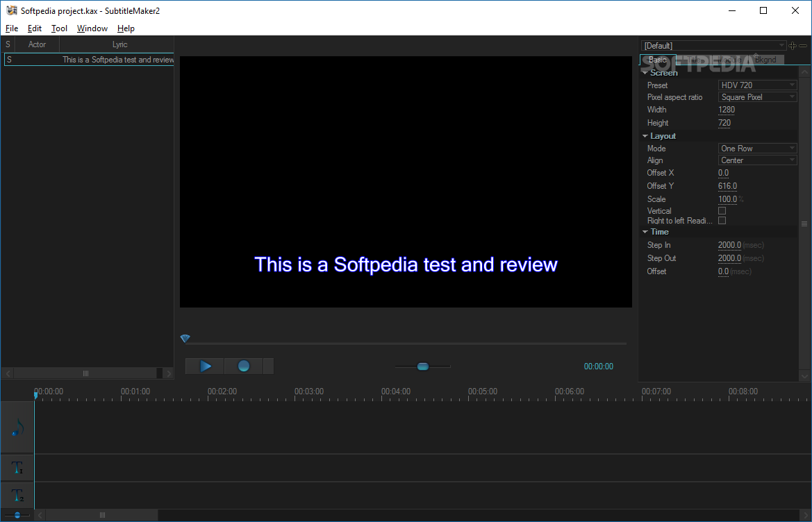Click the 00:00:00 time readout
Image resolution: width=812 pixels, height=522 pixels.
599,367
